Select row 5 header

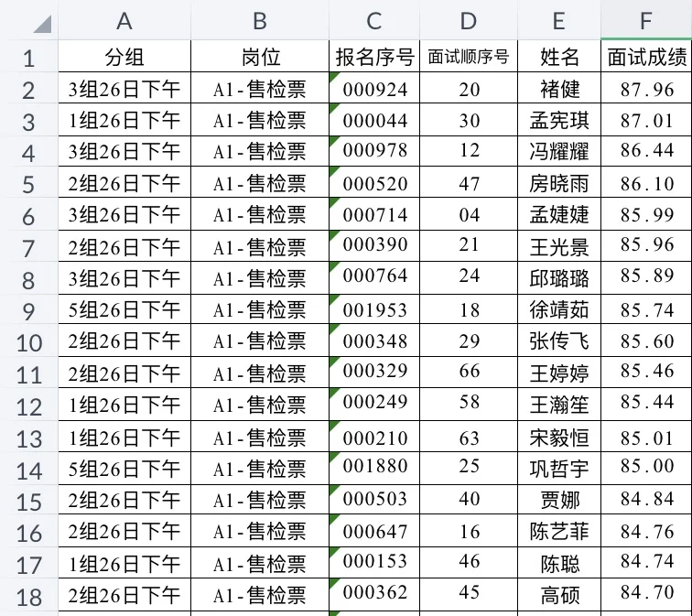(x=29, y=182)
